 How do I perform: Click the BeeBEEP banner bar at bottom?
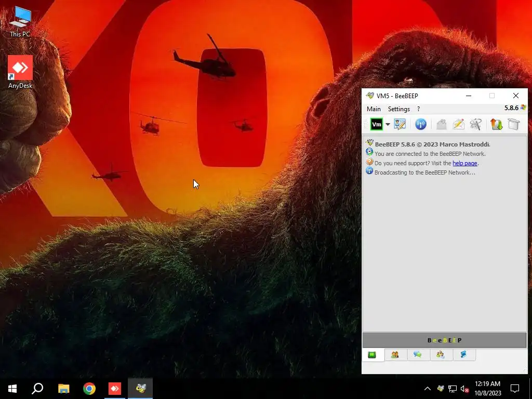click(445, 340)
